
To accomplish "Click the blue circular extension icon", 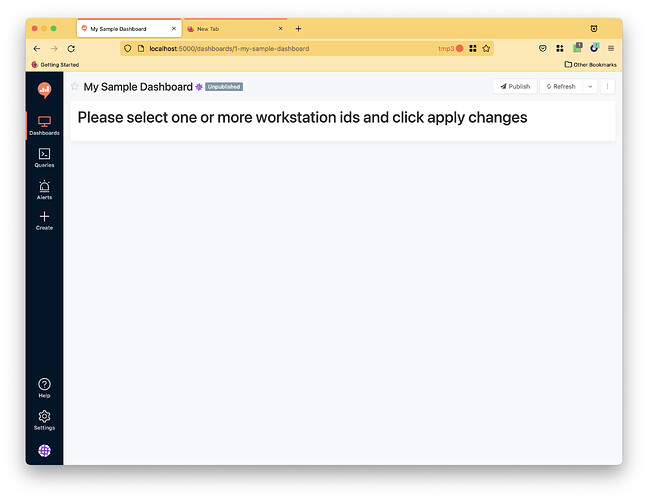I will [x=594, y=48].
